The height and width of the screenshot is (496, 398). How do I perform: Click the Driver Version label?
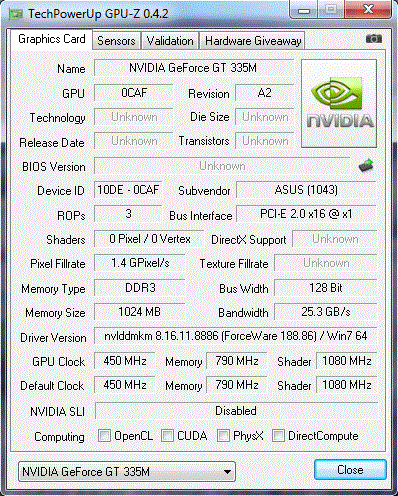53,338
